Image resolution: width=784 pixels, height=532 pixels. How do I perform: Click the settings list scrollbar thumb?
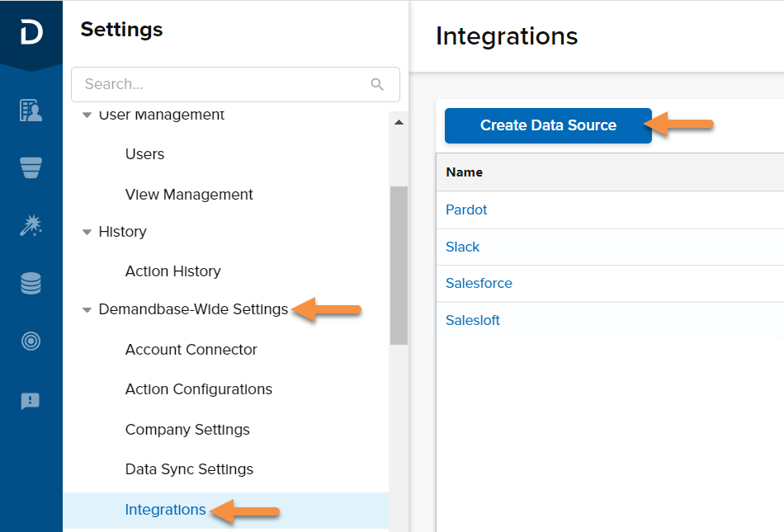399,266
